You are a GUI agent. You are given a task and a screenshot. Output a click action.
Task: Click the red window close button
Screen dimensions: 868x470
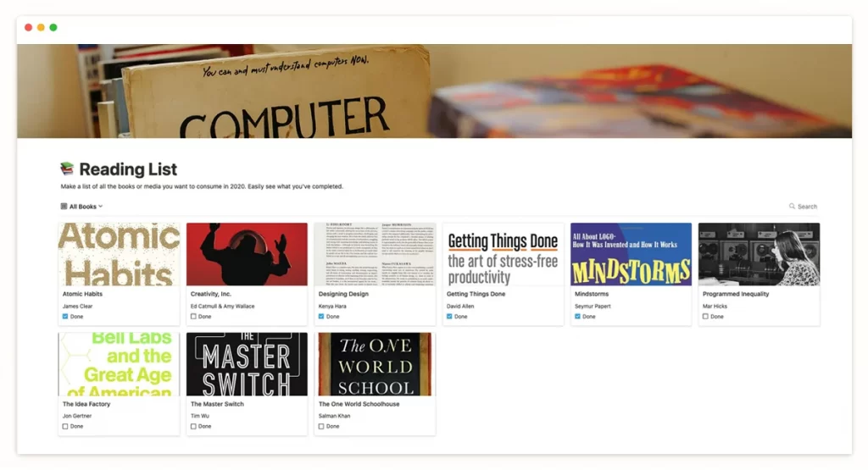click(28, 27)
